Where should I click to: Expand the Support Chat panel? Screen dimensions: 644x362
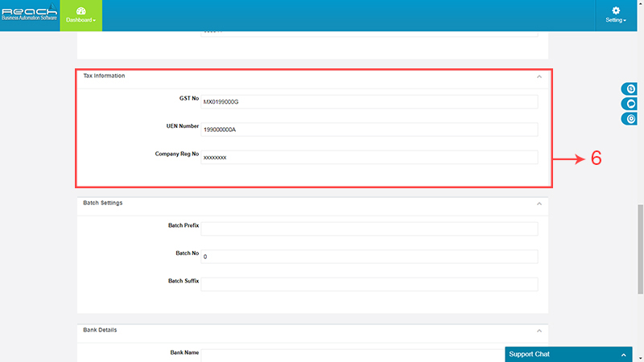click(x=623, y=355)
